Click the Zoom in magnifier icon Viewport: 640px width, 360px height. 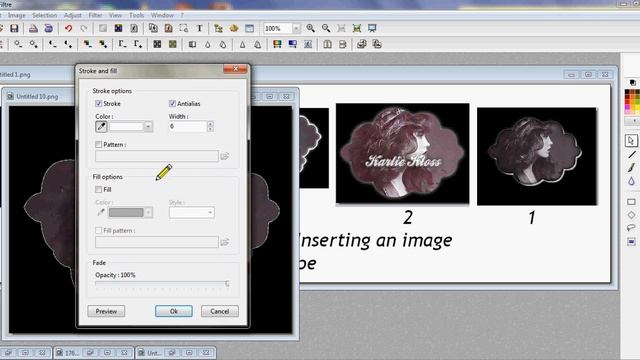coord(311,28)
